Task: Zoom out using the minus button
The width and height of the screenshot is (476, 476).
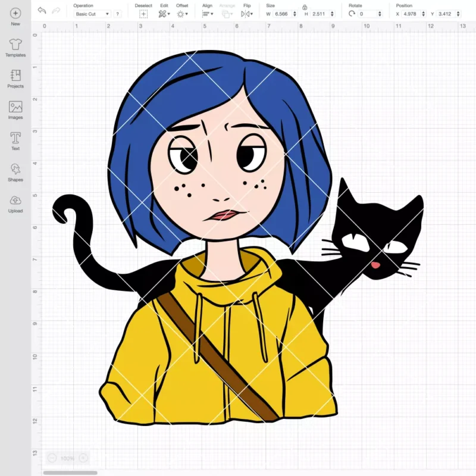Action: tap(52, 458)
